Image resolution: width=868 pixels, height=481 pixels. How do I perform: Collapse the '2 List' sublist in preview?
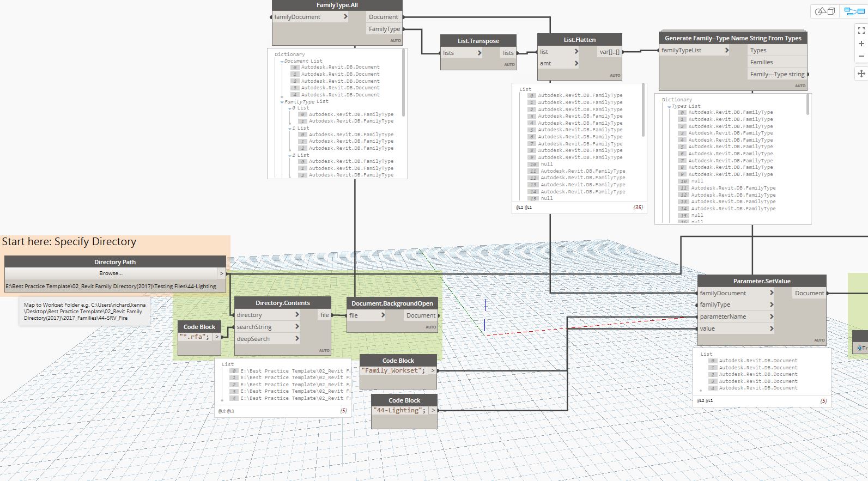click(290, 155)
